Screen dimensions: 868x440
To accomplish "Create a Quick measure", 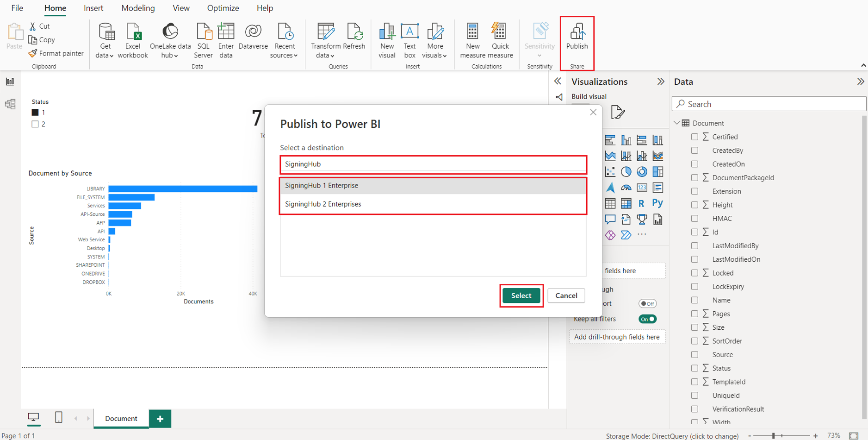I will coord(500,41).
